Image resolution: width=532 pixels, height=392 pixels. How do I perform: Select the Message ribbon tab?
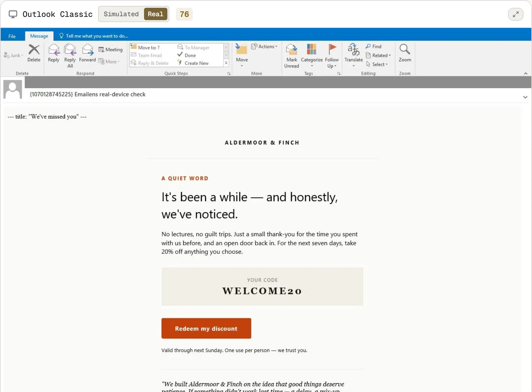pos(39,36)
